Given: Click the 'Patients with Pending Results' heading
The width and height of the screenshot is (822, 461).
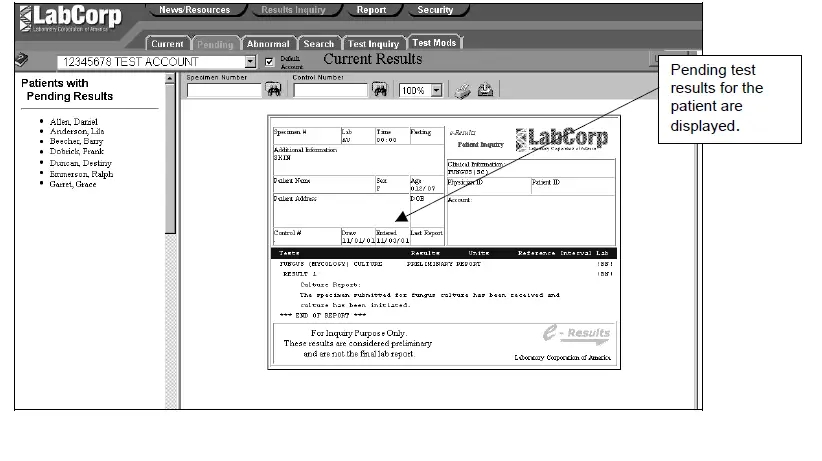Looking at the screenshot, I should (67, 90).
